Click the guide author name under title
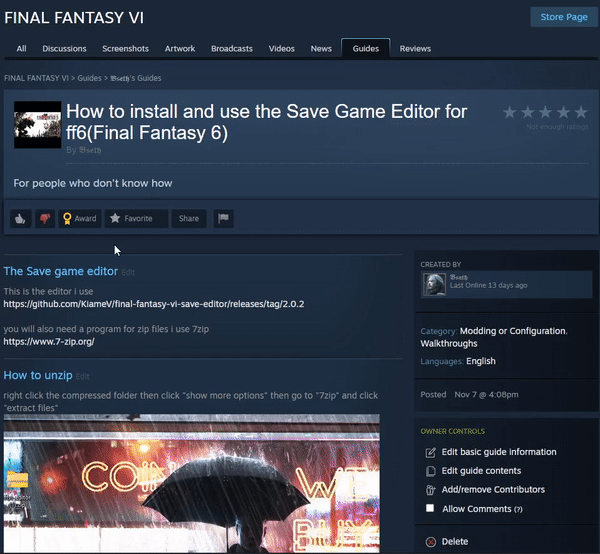The image size is (600, 554). click(90, 150)
